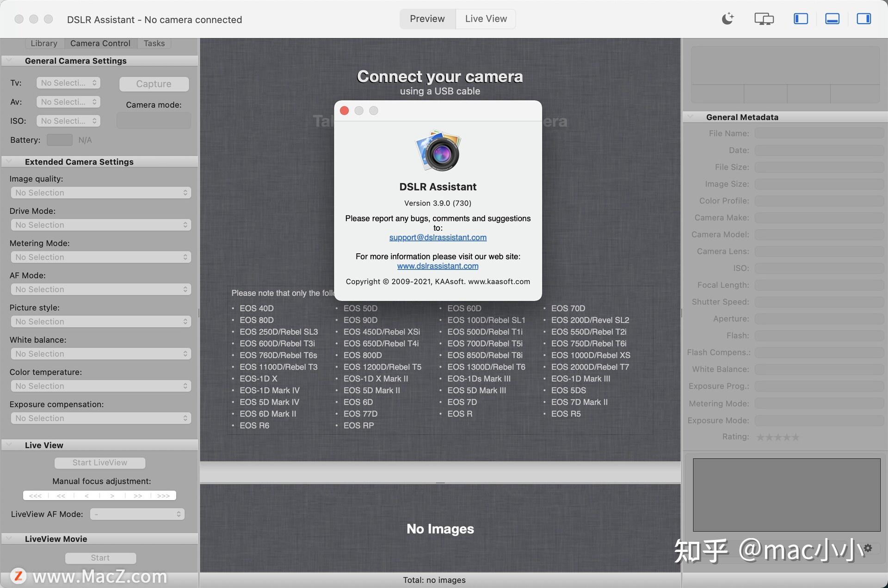888x588 pixels.
Task: Click the DSLR Assistant app icon
Action: [x=438, y=151]
